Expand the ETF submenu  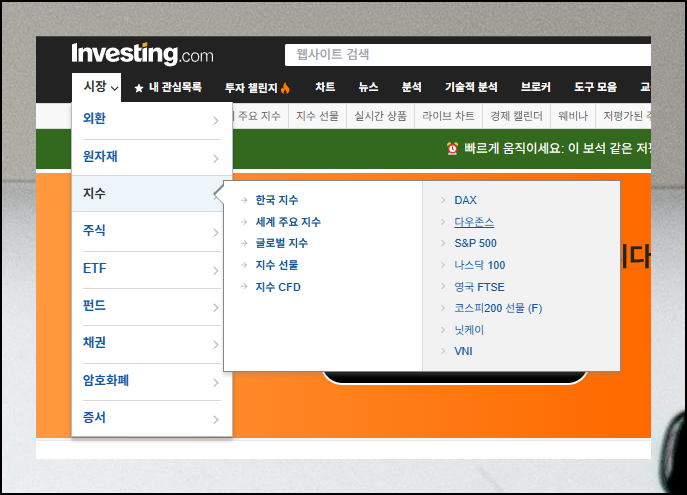(x=152, y=269)
